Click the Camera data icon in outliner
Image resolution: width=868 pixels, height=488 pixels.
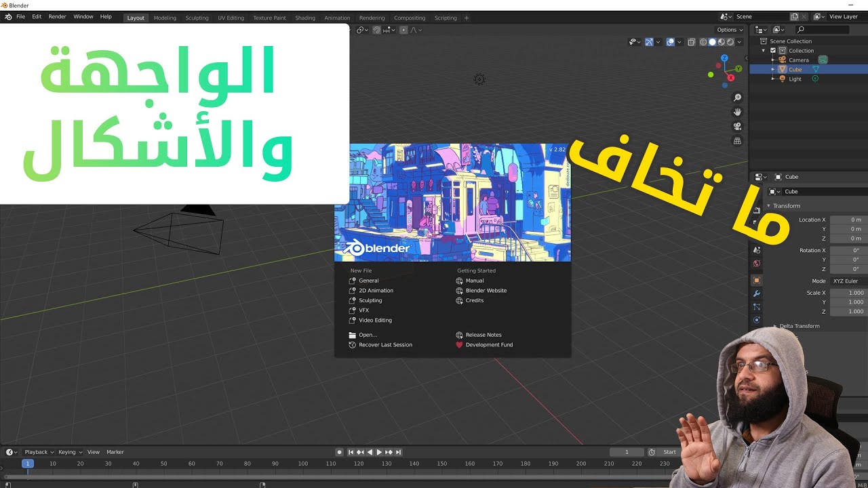[x=823, y=60]
